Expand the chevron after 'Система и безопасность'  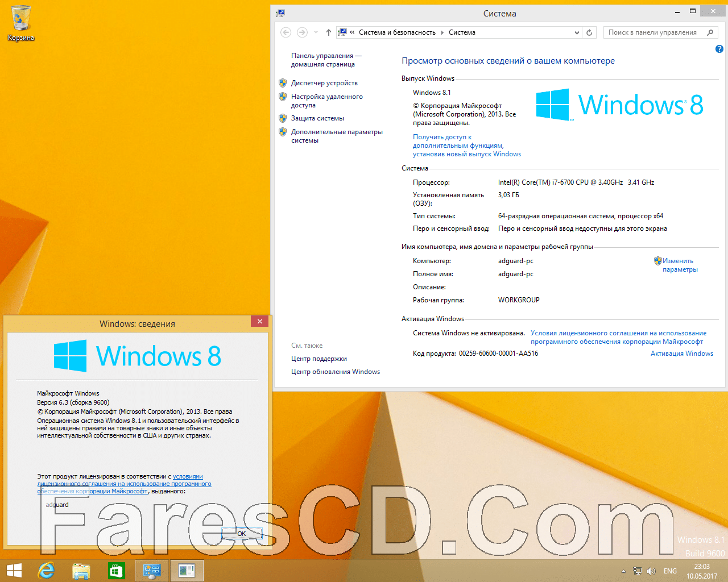[x=442, y=32]
